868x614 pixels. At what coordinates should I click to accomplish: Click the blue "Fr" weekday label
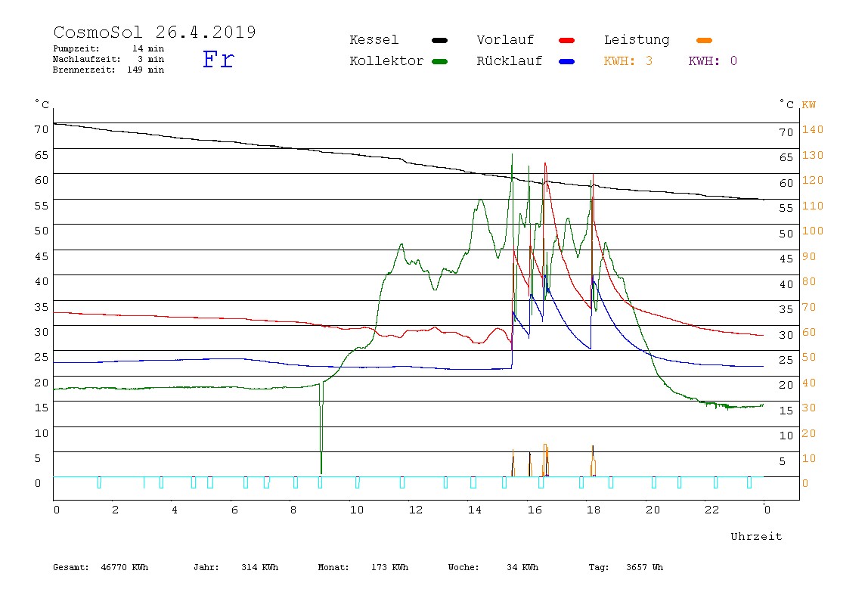coord(218,59)
